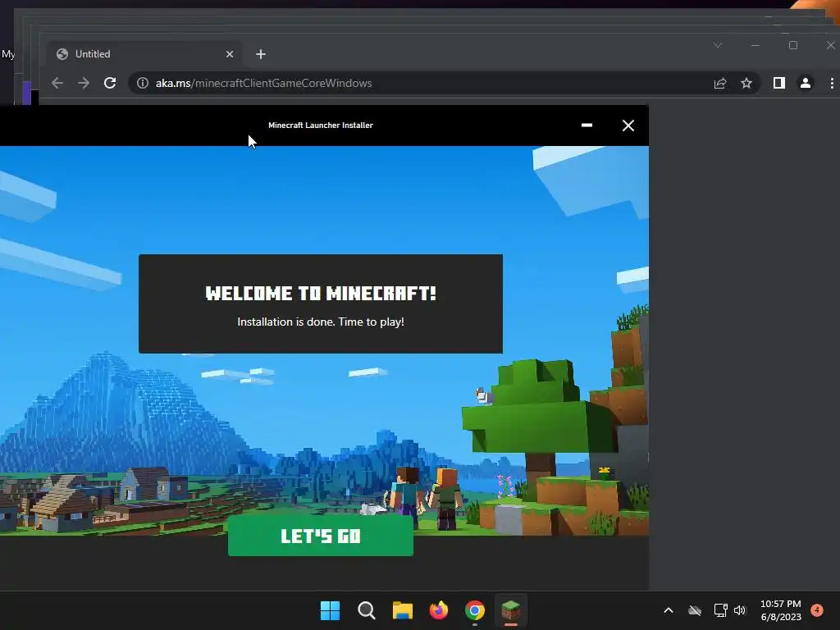
Task: Open notification badge showing 4
Action: point(817,610)
